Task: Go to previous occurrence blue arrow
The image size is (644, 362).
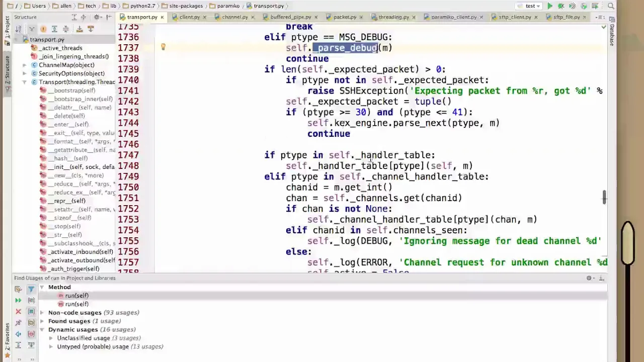Action: click(18, 334)
